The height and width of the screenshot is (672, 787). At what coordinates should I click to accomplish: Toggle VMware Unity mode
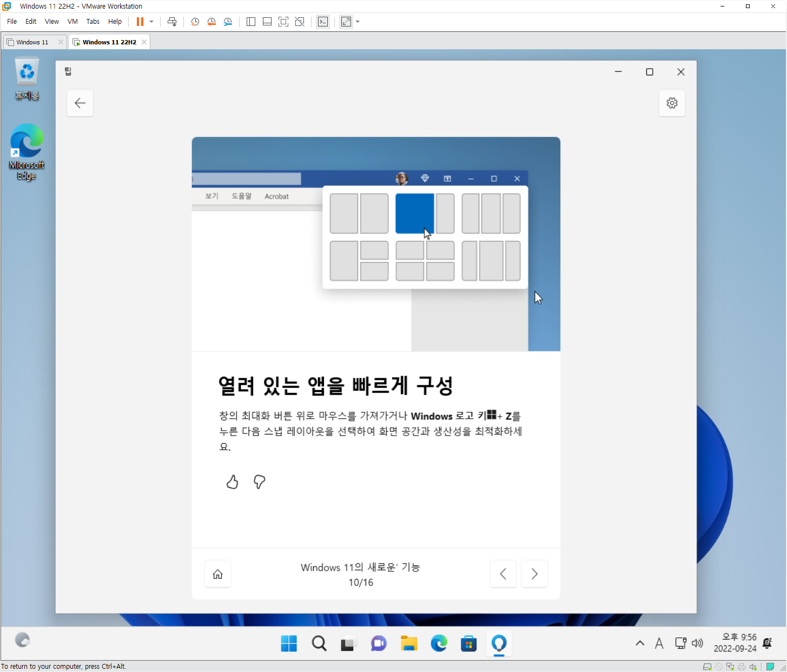point(300,22)
